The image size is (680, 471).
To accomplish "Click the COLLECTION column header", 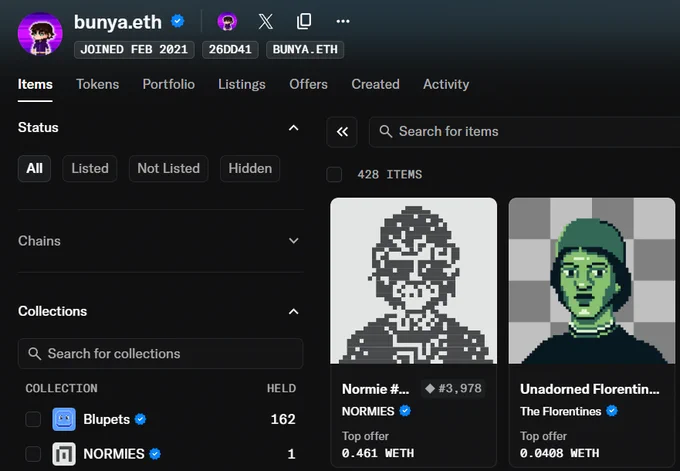I will (x=62, y=388).
